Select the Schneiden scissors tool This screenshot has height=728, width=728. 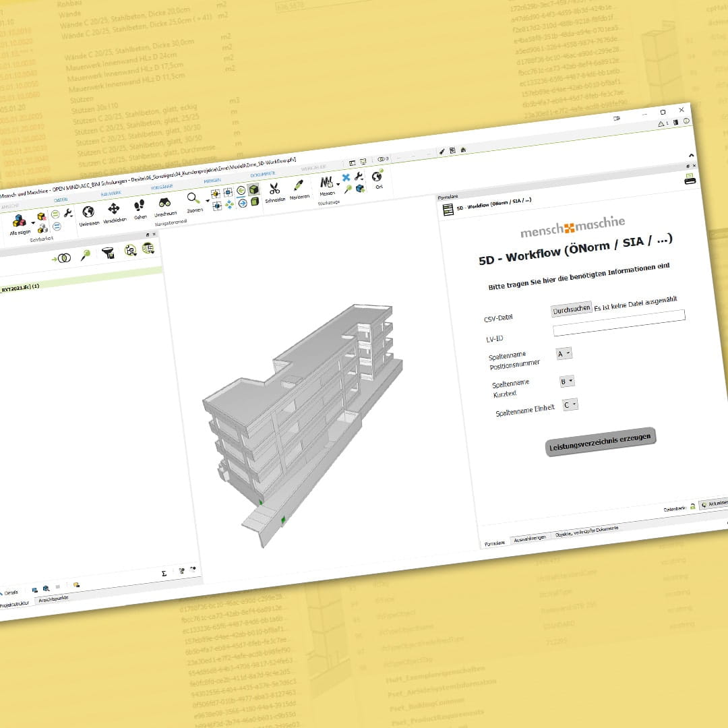point(274,187)
